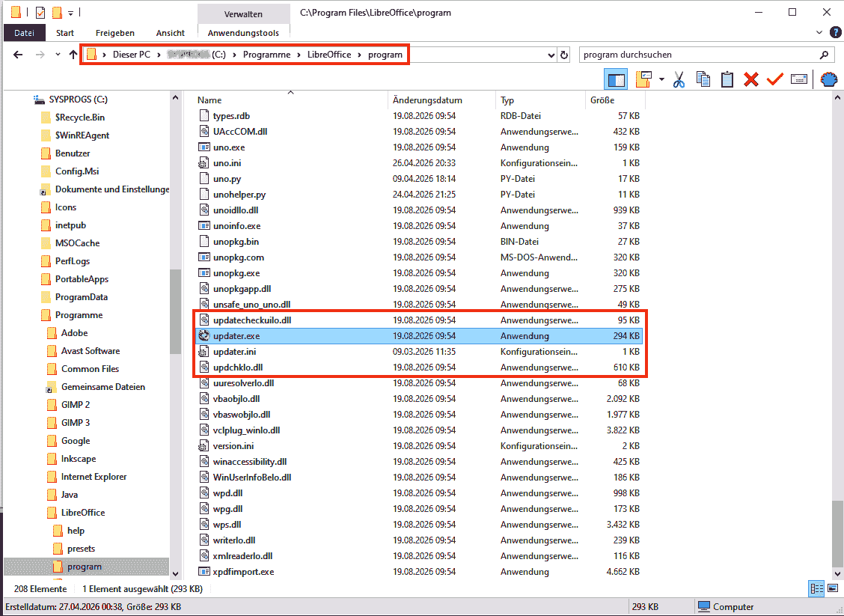The image size is (844, 616).
Task: Open Avast Software folder in tree
Action: click(91, 351)
